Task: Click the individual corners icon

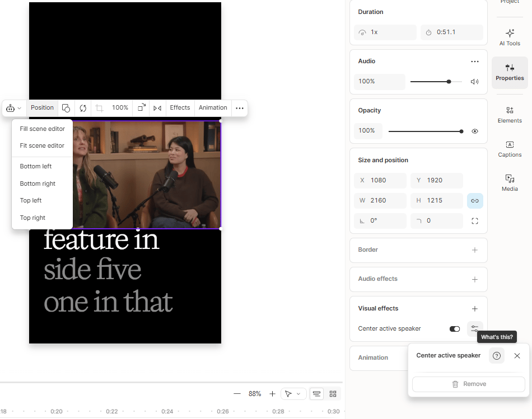Action: pyautogui.click(x=475, y=221)
